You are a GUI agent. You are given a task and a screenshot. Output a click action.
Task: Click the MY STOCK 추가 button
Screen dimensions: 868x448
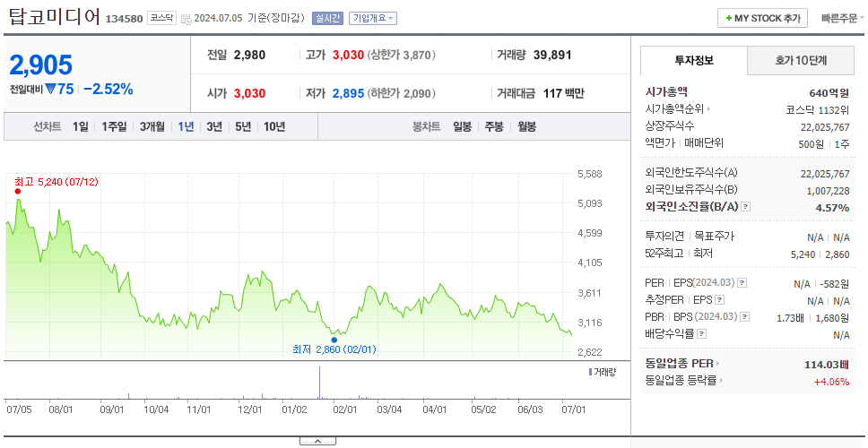[x=763, y=18]
